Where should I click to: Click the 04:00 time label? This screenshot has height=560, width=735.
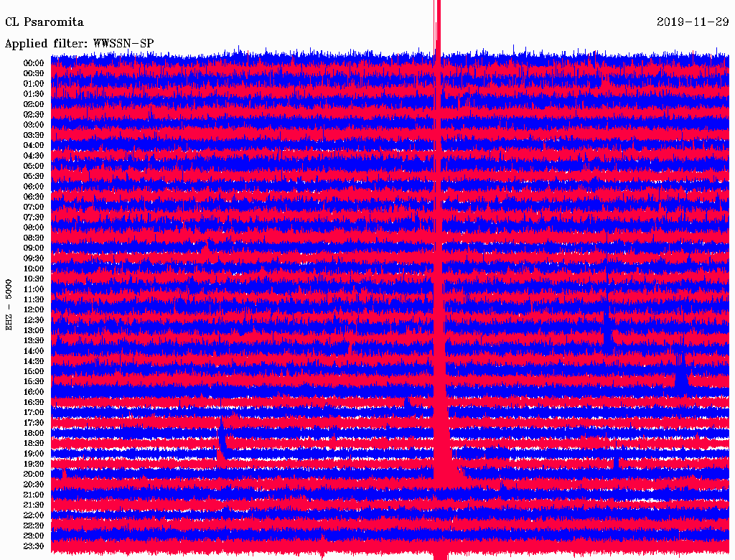(x=34, y=146)
